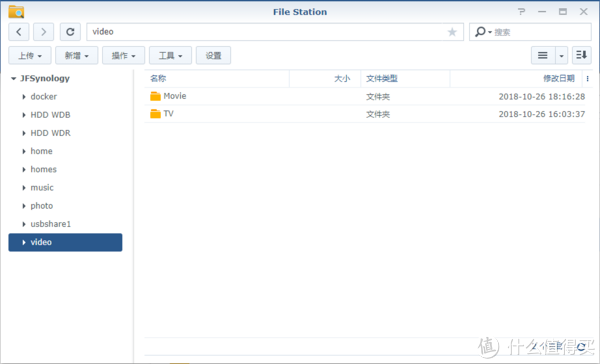Select JFSynology root label

[x=45, y=78]
